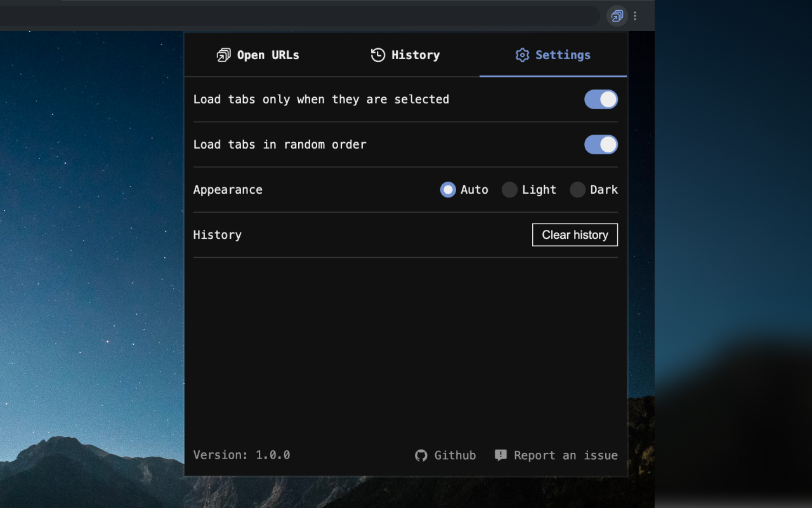812x508 pixels.
Task: Turn off 'Load tabs in random order' switch
Action: pyautogui.click(x=601, y=145)
